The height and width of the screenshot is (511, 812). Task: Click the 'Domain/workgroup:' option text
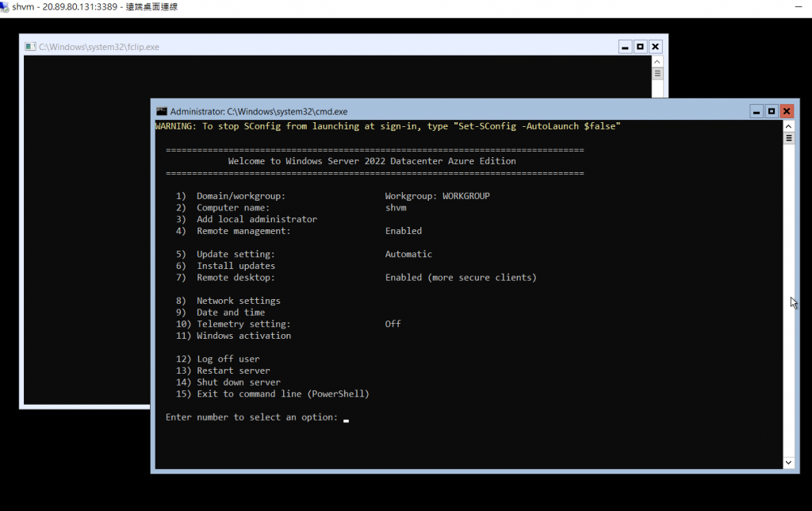click(x=241, y=196)
